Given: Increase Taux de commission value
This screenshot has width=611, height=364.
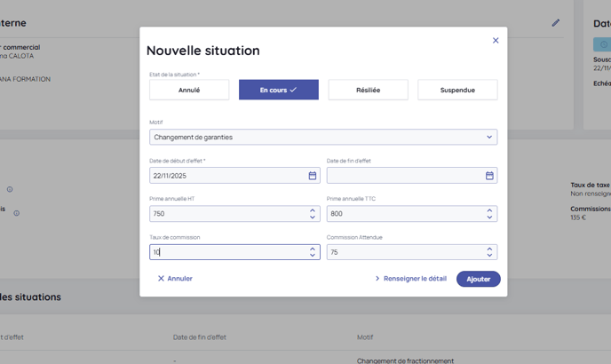Looking at the screenshot, I should [313, 249].
